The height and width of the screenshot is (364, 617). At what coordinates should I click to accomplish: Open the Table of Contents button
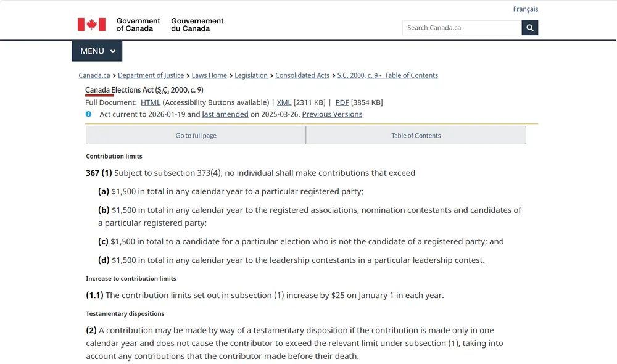tap(416, 136)
